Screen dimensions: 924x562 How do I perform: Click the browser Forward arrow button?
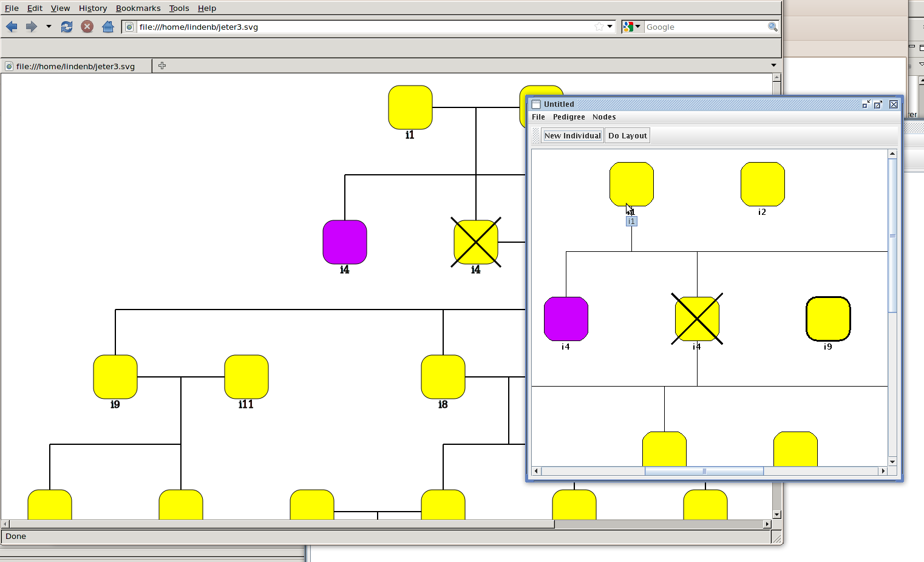tap(32, 27)
